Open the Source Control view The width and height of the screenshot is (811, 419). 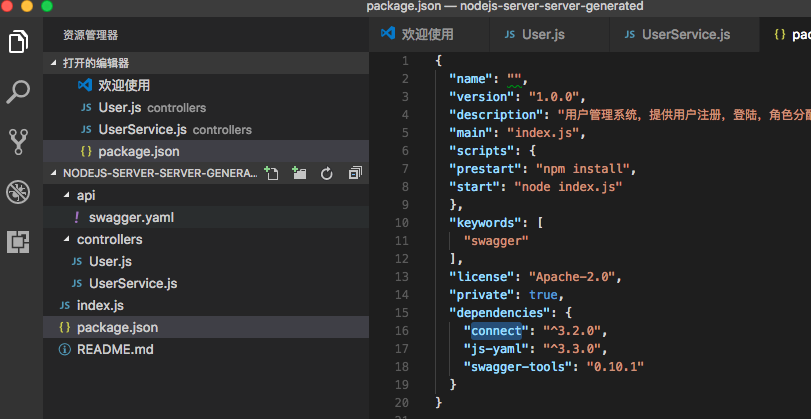coord(19,141)
